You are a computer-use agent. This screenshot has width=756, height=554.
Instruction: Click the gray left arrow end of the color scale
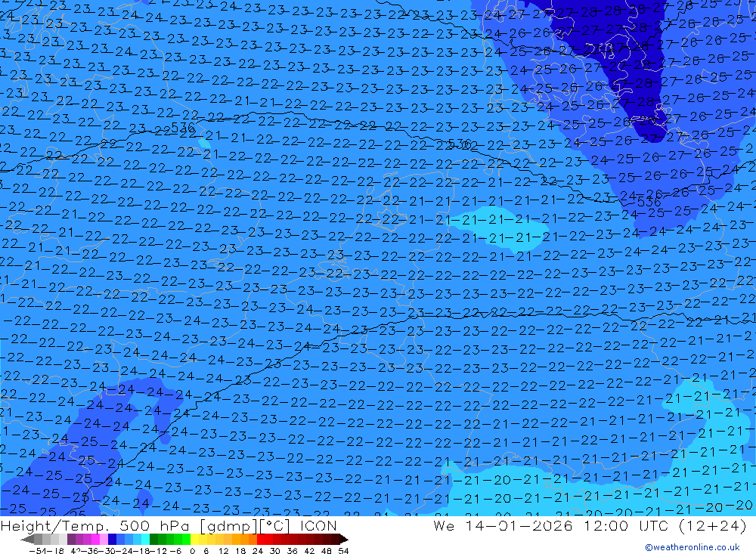click(x=27, y=539)
